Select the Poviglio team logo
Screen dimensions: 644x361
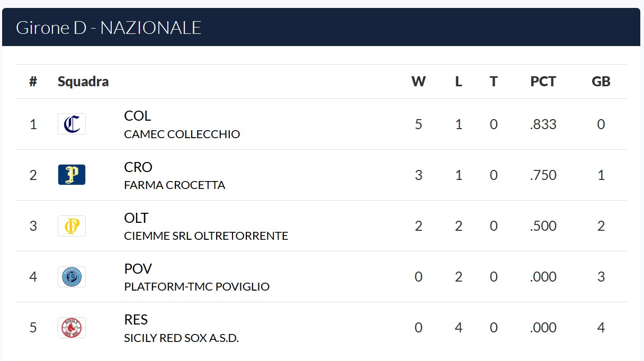tap(71, 276)
